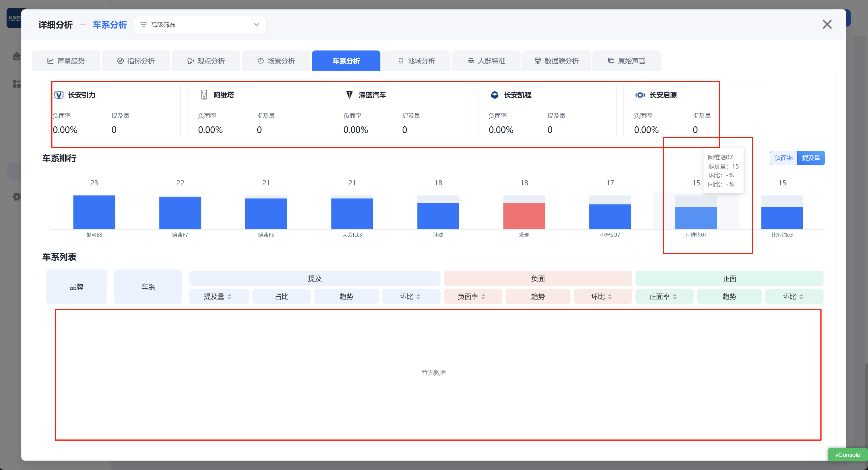The image size is (868, 470).
Task: Sort by 正面率 column arrows
Action: click(675, 297)
